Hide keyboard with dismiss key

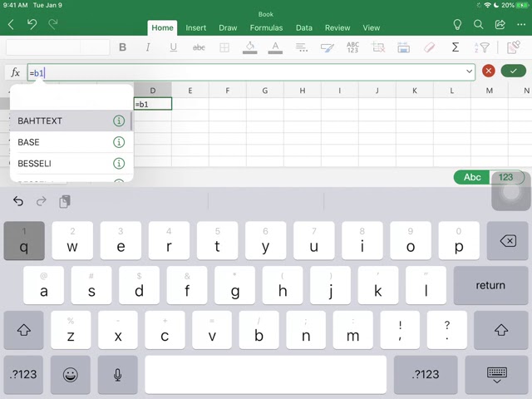coord(497,375)
